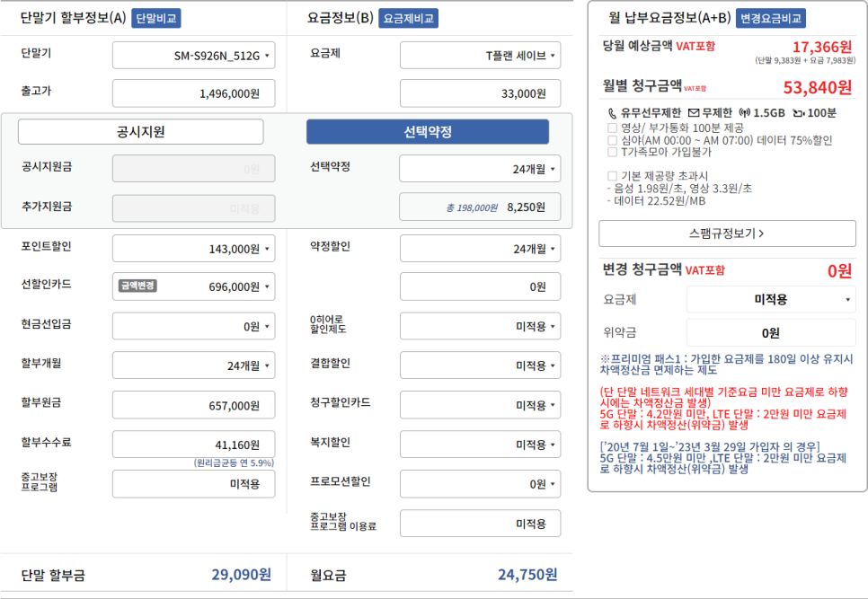Open the 프로모션할인 0원 dropdown
The height and width of the screenshot is (599, 868).
tap(480, 484)
